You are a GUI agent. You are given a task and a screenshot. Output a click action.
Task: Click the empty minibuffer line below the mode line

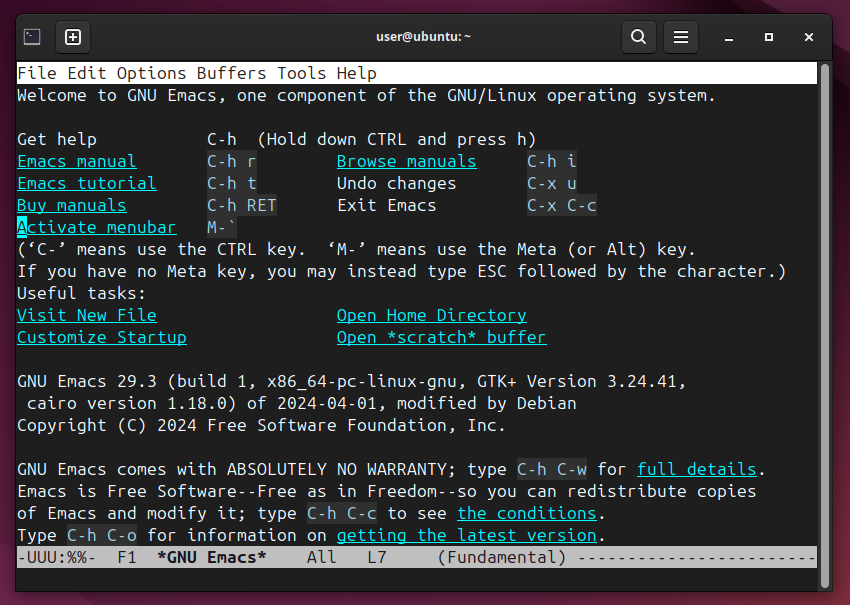(416, 579)
